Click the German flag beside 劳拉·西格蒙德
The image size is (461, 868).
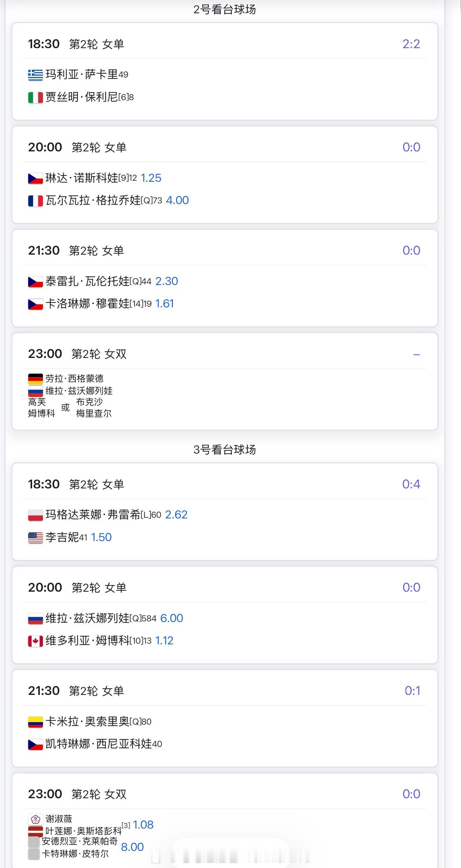point(35,379)
